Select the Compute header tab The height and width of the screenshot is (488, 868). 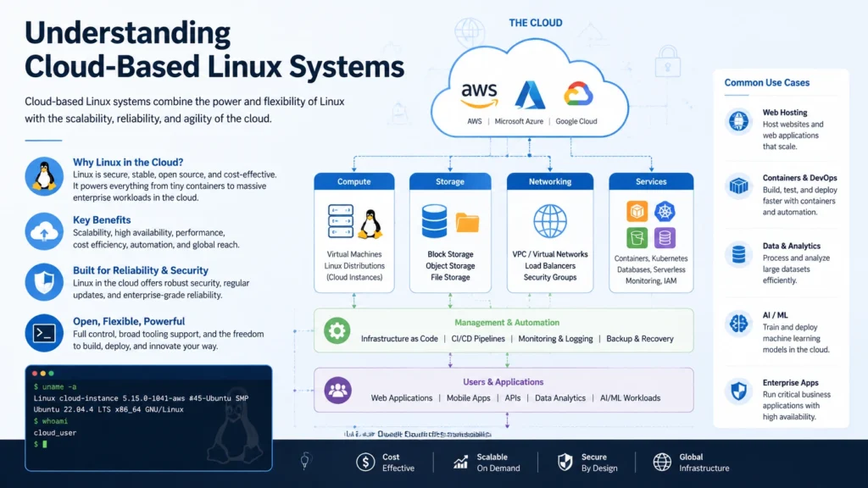[x=354, y=181]
